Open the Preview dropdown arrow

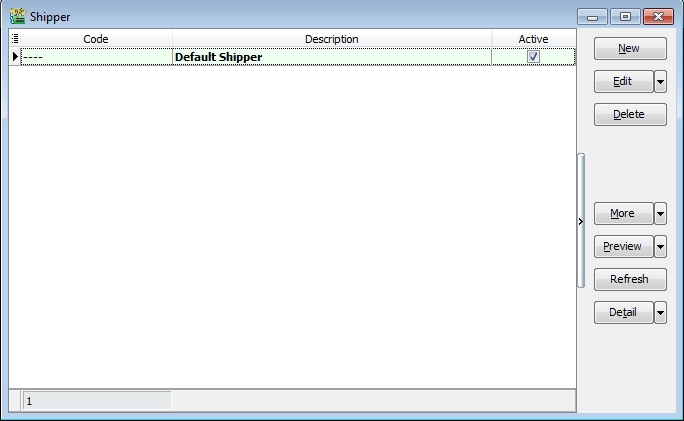pyautogui.click(x=660, y=246)
